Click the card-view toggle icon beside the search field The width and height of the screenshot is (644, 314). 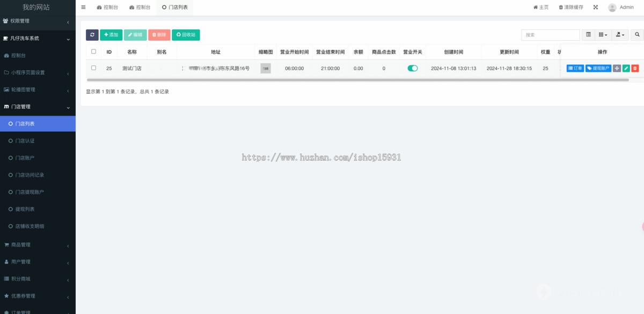pos(588,34)
